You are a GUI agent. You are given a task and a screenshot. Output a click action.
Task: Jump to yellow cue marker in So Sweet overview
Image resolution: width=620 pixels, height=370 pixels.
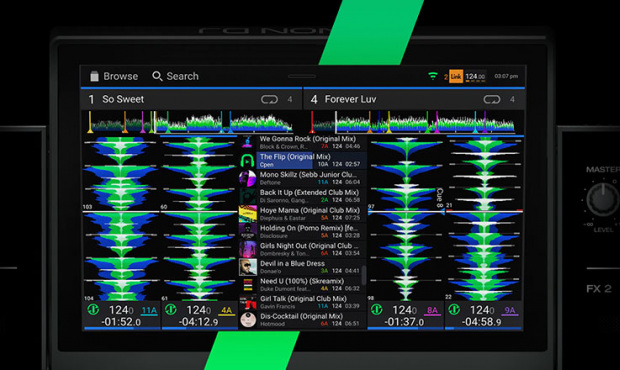coord(90,122)
